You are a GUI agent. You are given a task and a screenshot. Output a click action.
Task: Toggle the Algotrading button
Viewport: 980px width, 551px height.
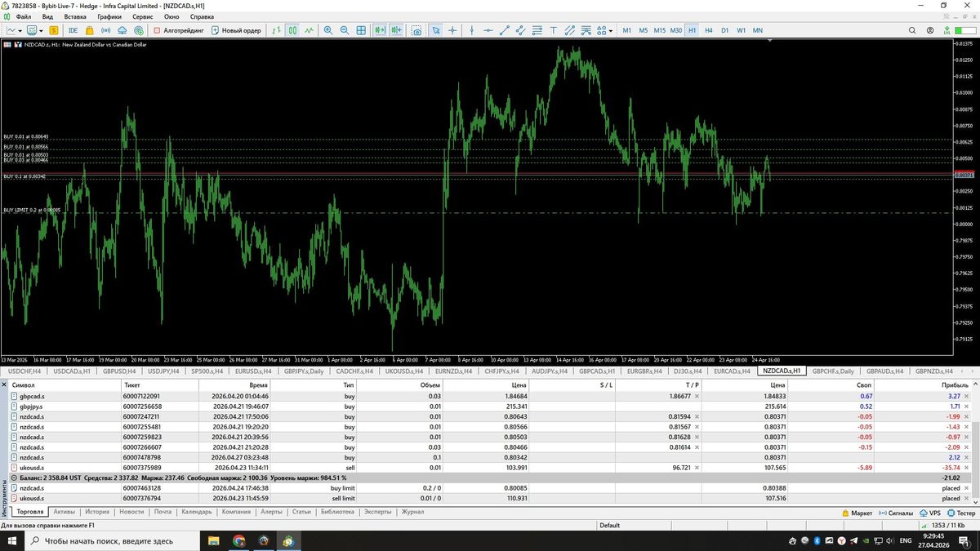[179, 30]
